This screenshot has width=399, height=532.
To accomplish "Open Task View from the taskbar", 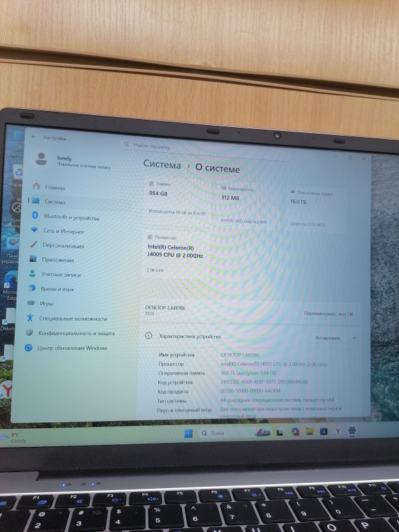I will click(280, 432).
